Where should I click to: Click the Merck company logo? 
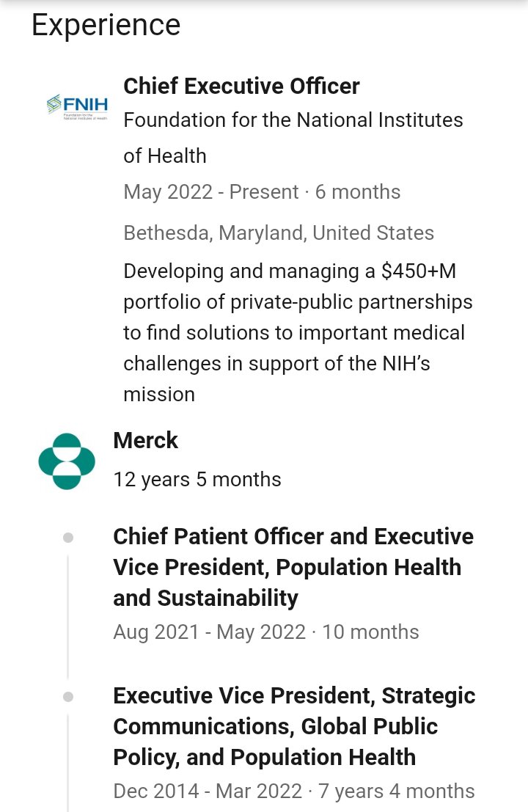67,461
